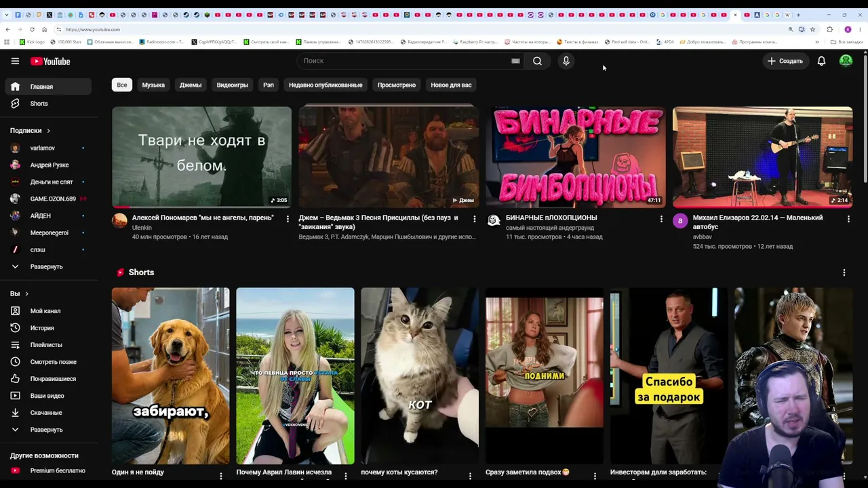Open varlamov subscription channel
Screen dimensions: 868x488
(47, 148)
